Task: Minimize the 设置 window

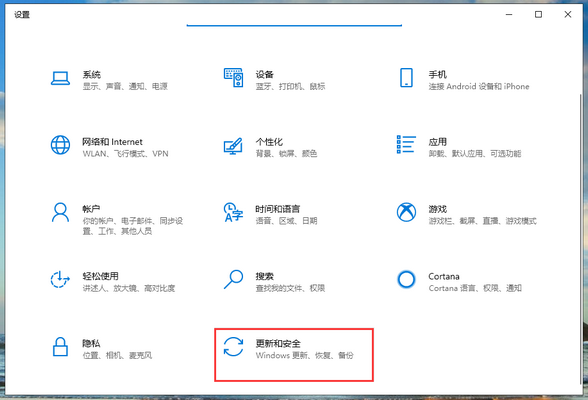Action: (x=509, y=15)
